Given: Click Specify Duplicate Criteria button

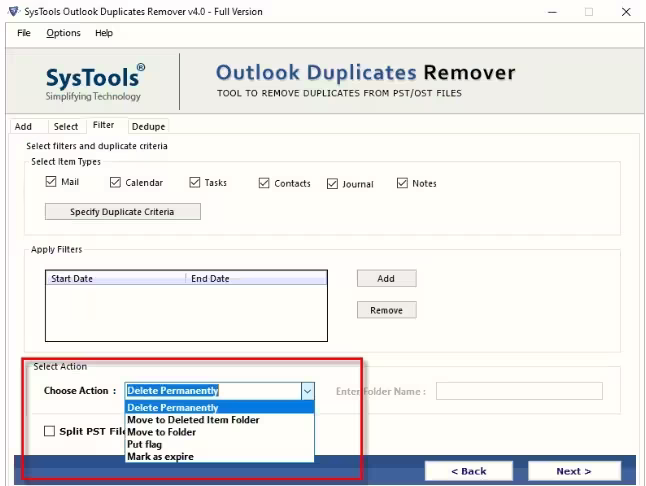Looking at the screenshot, I should (x=123, y=212).
